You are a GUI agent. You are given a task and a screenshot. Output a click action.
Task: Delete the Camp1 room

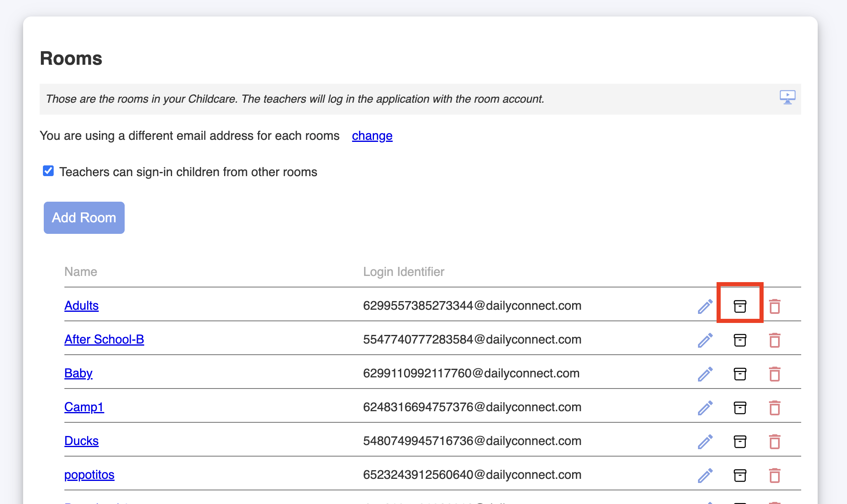pyautogui.click(x=774, y=407)
